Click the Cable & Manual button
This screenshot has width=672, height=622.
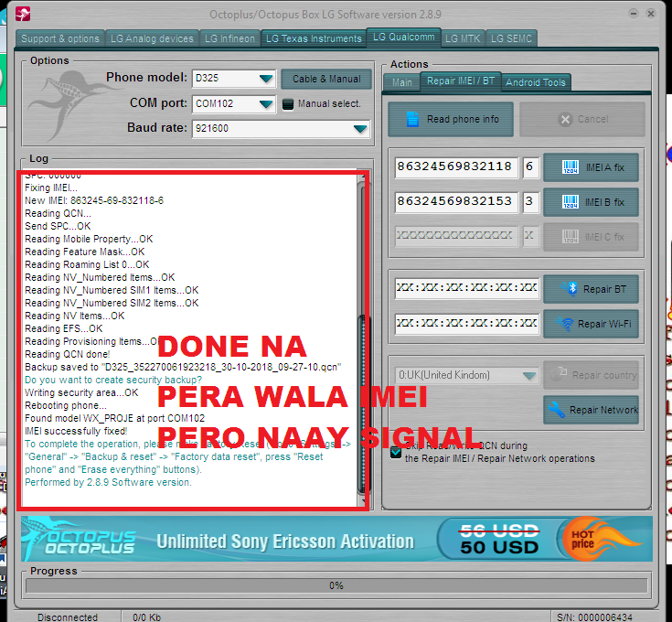click(x=326, y=79)
